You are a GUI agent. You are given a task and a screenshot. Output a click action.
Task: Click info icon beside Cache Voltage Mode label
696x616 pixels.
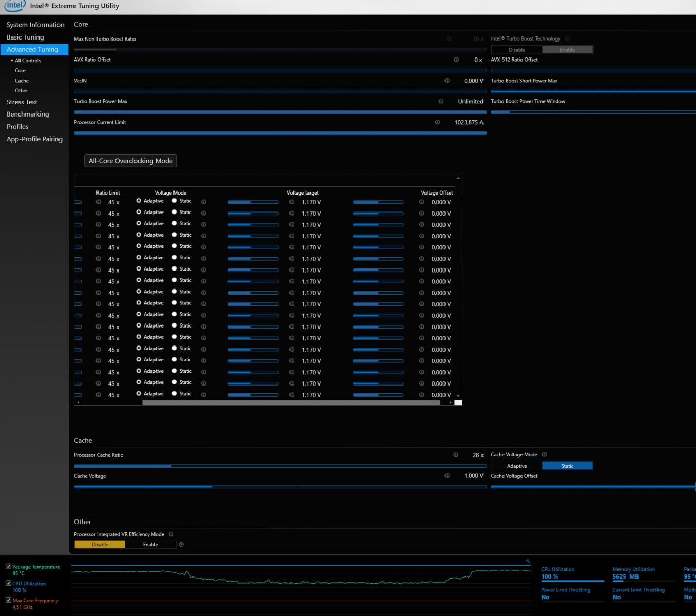544,454
